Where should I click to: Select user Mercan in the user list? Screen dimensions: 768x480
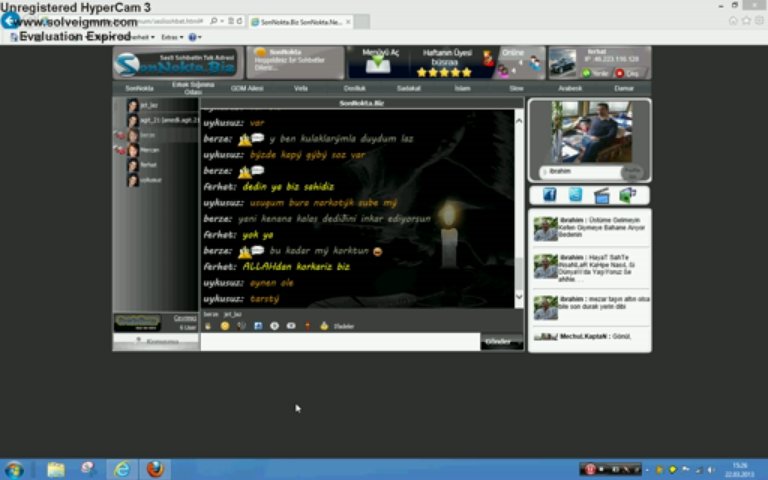pos(149,150)
